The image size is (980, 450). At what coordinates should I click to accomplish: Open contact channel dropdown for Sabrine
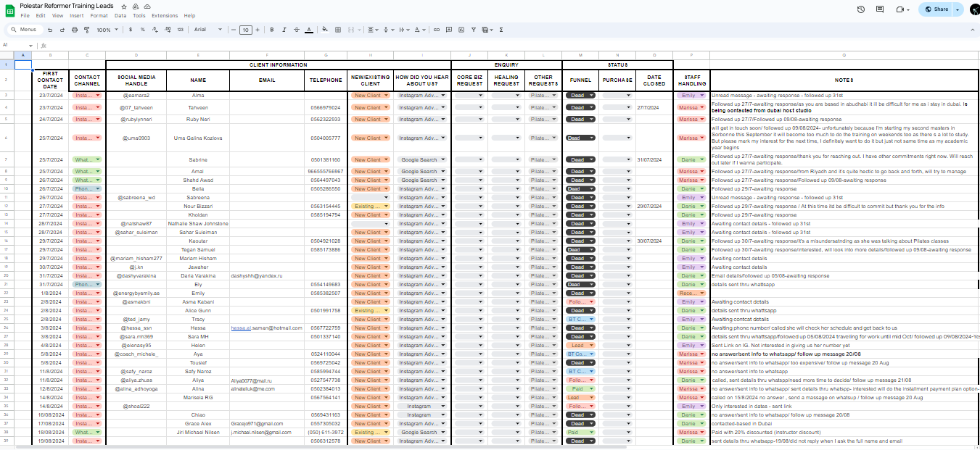coord(87,159)
